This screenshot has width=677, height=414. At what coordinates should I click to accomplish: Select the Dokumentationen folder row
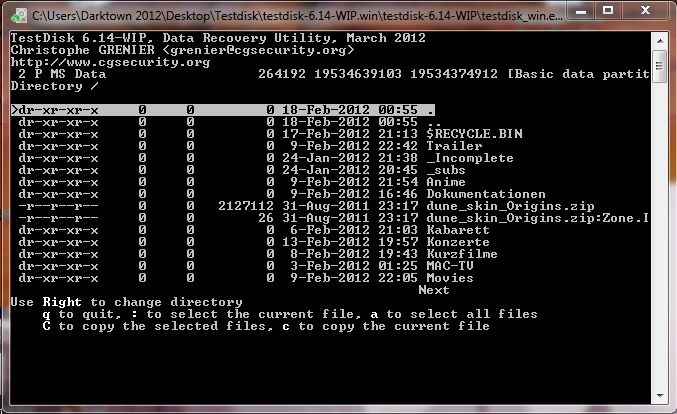(x=486, y=193)
